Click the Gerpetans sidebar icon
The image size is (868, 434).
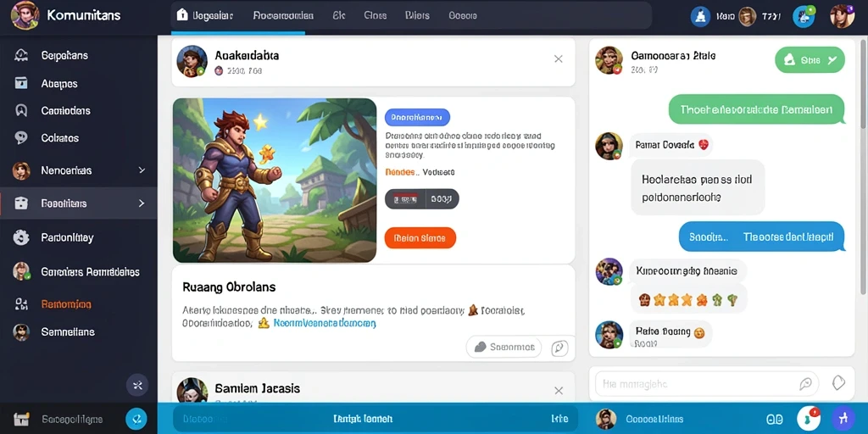21,55
